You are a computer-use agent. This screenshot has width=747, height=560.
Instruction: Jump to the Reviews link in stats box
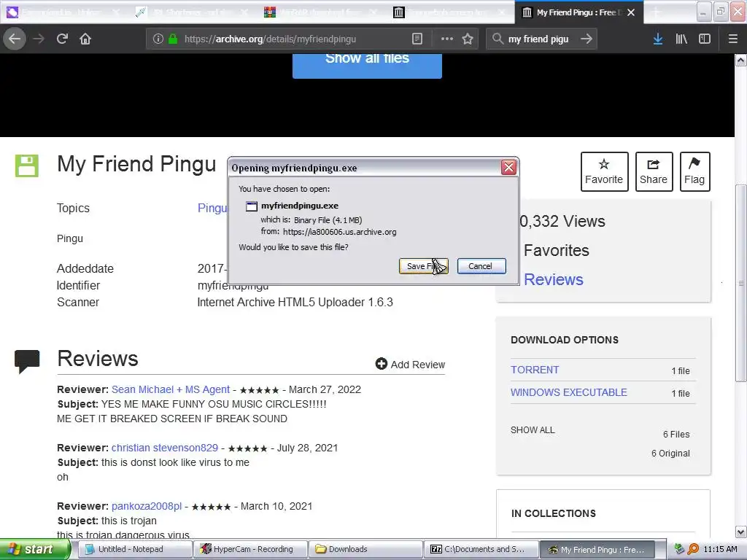[x=554, y=279]
